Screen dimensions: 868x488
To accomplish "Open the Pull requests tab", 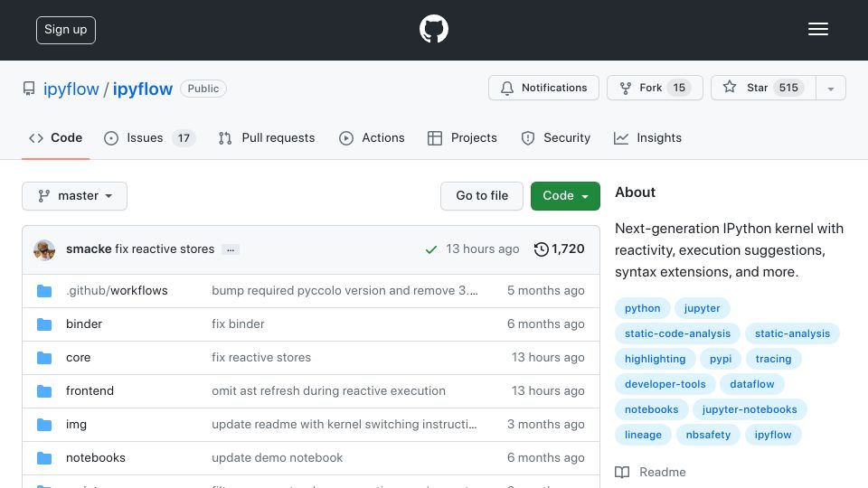I will pyautogui.click(x=267, y=137).
